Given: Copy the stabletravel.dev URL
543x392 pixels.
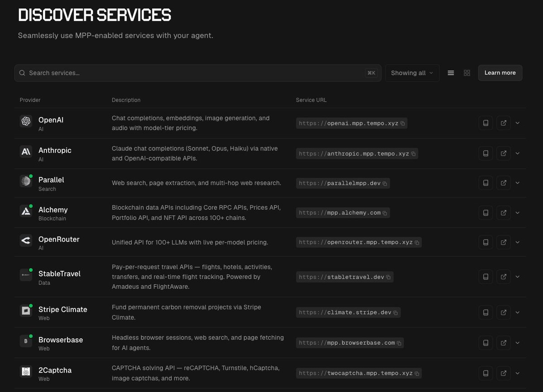Looking at the screenshot, I should pos(389,277).
